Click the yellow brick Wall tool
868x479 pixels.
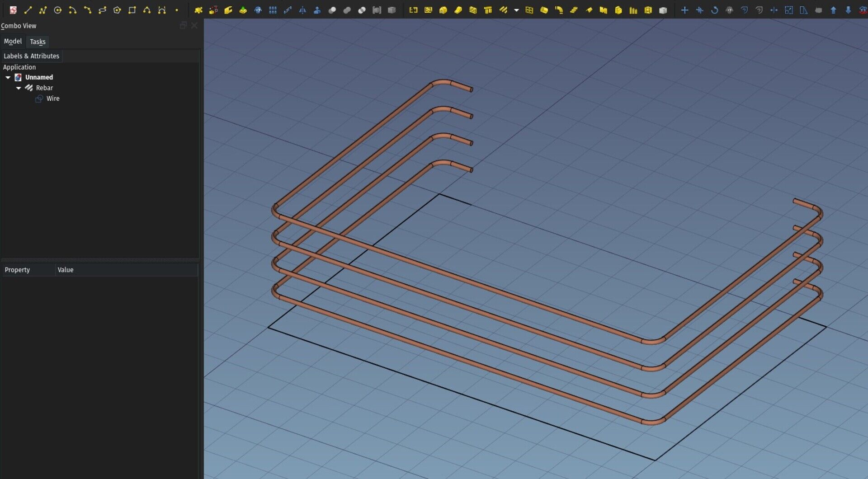473,10
